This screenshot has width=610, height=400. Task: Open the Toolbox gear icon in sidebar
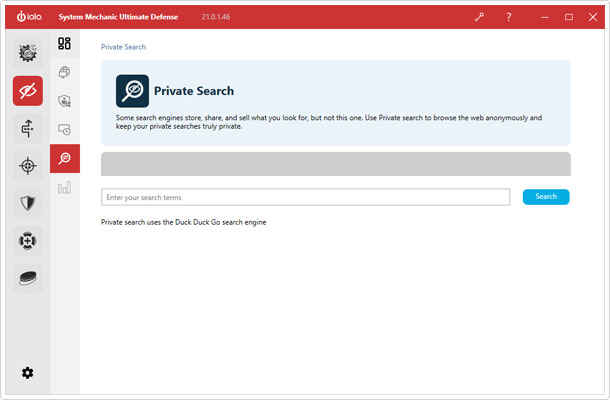pyautogui.click(x=28, y=53)
